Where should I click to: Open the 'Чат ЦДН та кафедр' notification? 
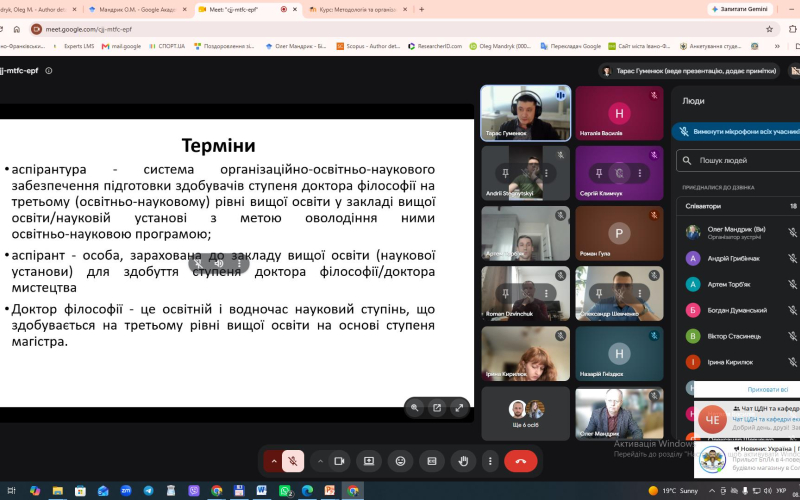tap(747, 419)
